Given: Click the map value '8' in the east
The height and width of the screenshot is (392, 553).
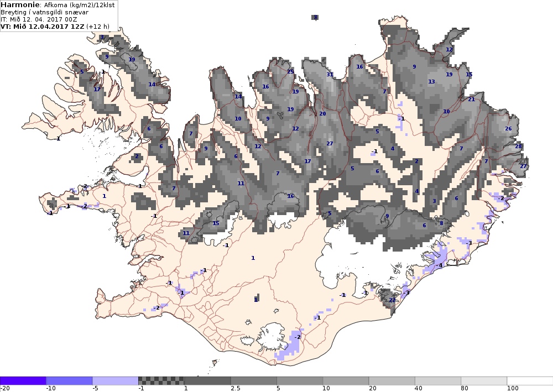Looking at the screenshot, I should (x=441, y=223).
